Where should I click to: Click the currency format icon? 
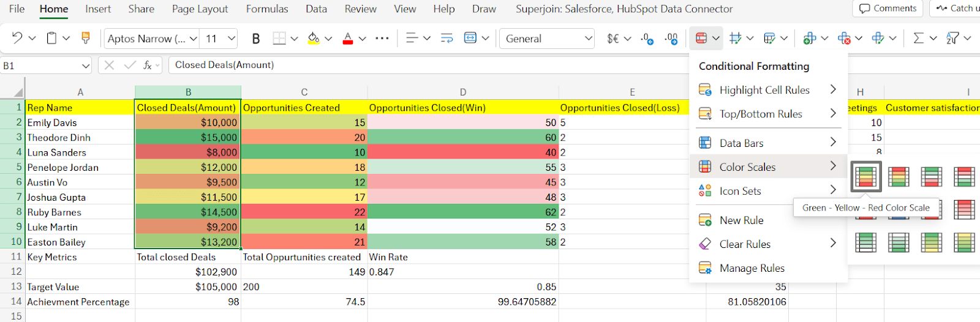613,39
